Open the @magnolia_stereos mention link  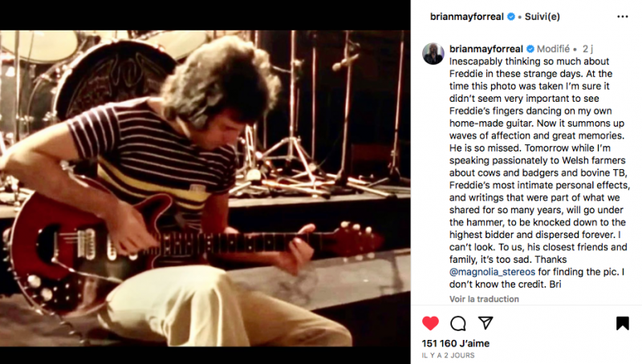pos(492,272)
